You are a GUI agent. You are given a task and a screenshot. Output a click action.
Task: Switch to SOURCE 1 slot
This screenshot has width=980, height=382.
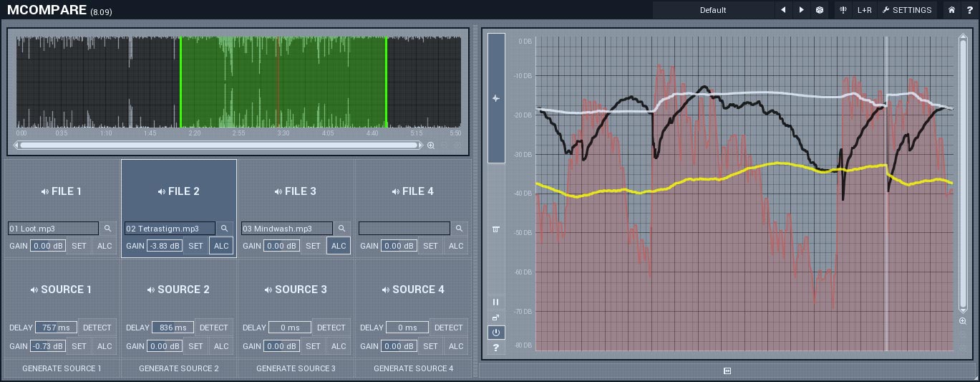(61, 290)
